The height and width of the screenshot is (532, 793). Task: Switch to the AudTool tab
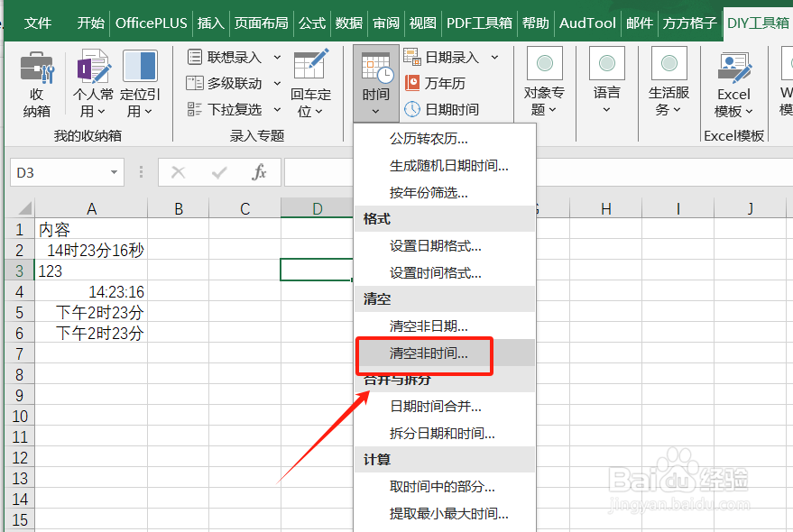point(587,23)
